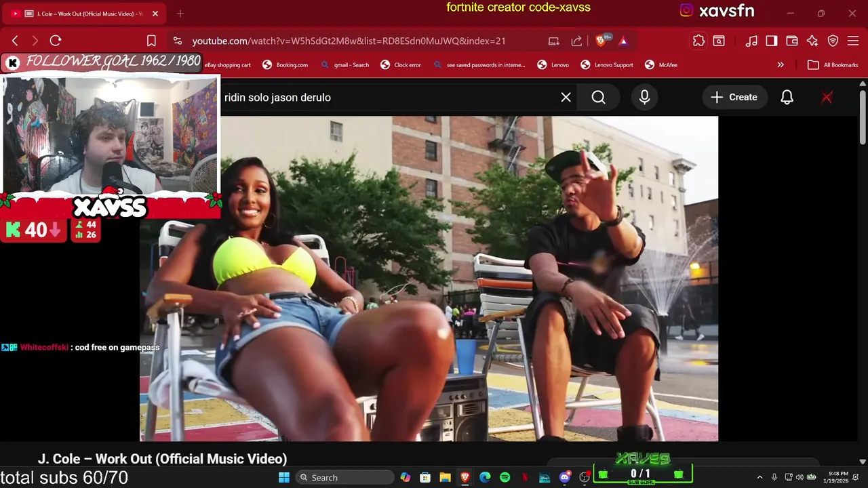868x488 pixels.
Task: Open site settings icon beside the URL
Action: [x=177, y=41]
